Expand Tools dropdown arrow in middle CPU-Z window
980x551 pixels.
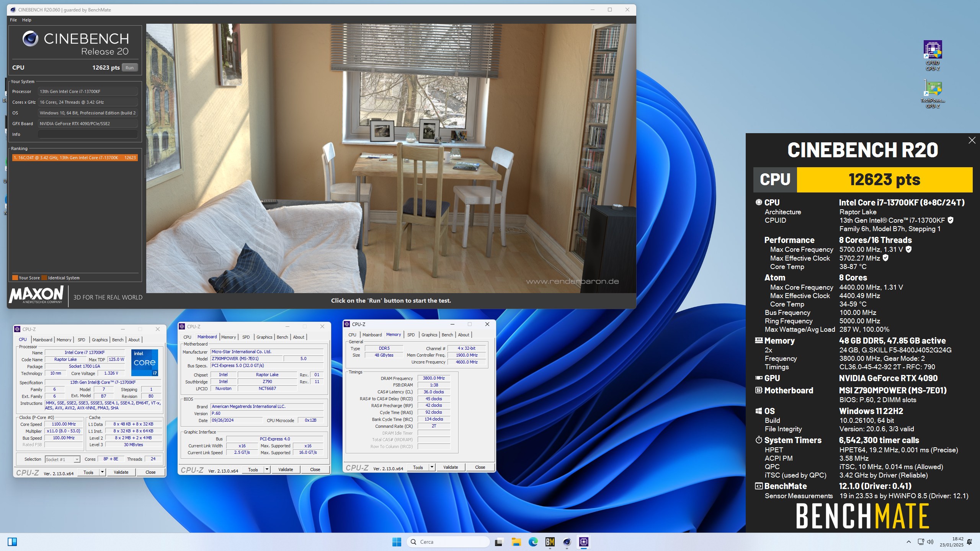tap(267, 470)
